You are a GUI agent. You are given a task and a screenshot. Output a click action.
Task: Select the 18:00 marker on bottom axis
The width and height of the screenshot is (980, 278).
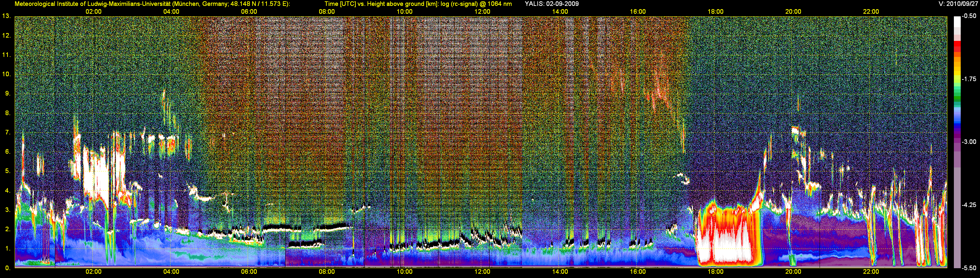click(715, 271)
